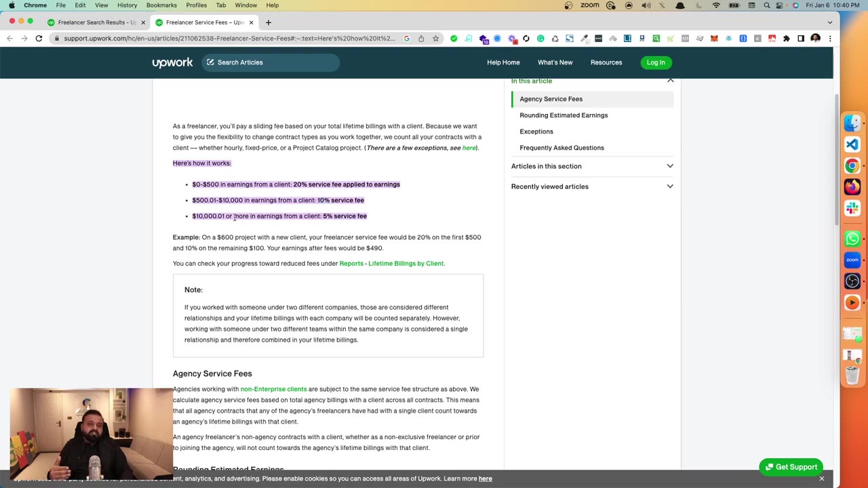Click the Spotlight search icon in menu bar
The width and height of the screenshot is (868, 488).
coord(766,5)
